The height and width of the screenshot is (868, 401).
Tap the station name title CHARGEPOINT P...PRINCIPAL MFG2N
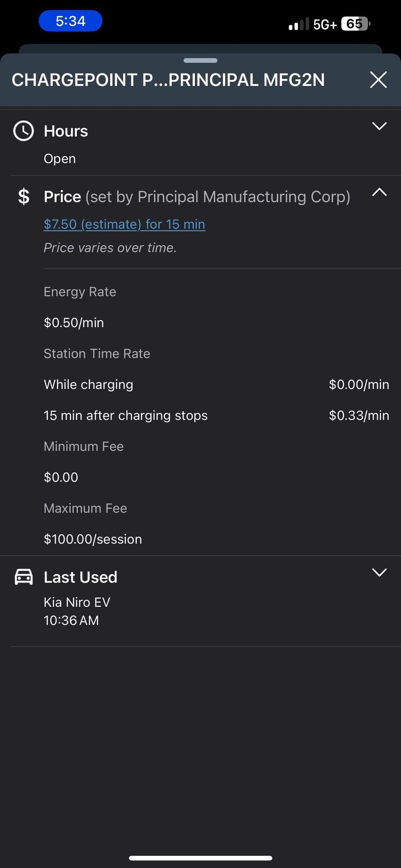168,80
